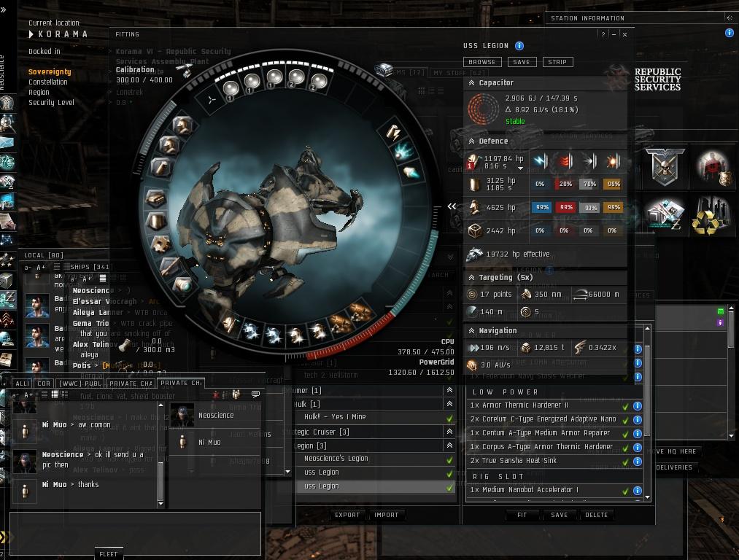Collapse the Capacitor section
This screenshot has width=739, height=560.
coord(471,83)
